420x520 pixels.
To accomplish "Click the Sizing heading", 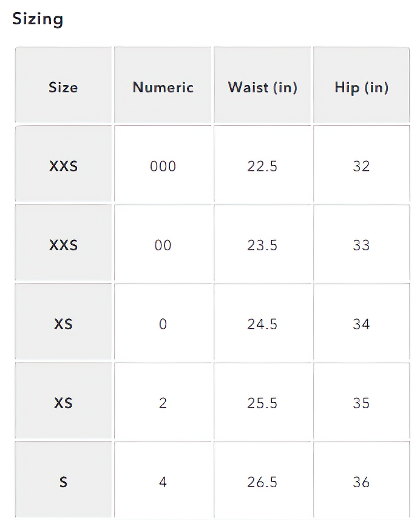I will click(x=38, y=19).
